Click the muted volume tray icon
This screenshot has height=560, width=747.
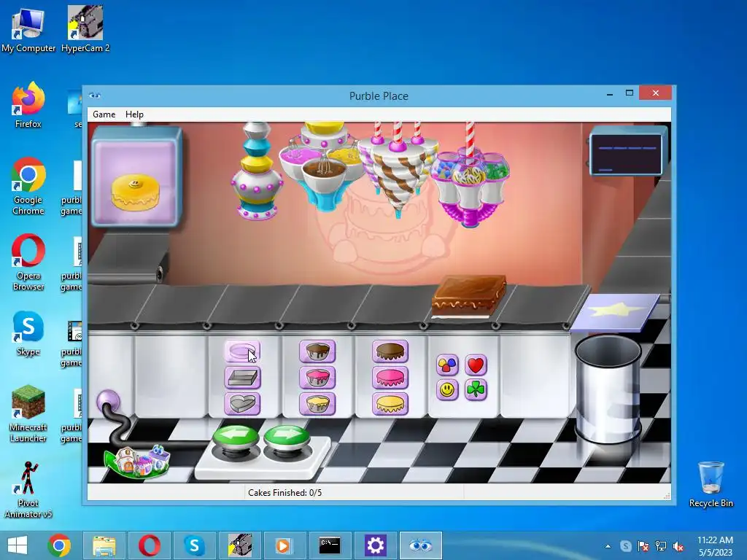click(x=678, y=546)
